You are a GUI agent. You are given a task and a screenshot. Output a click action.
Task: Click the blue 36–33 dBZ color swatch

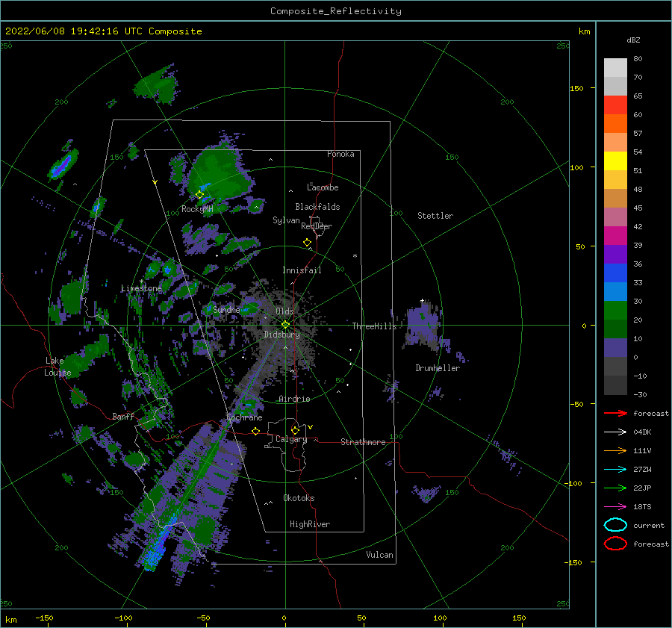(615, 273)
